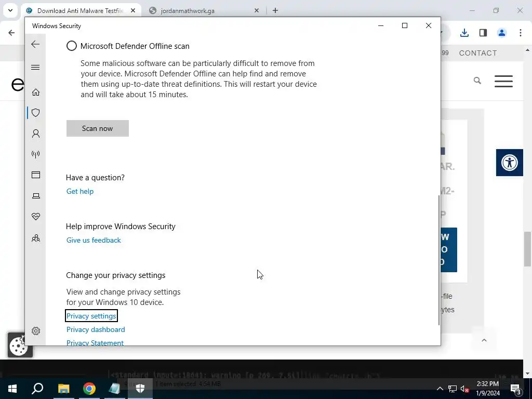
Task: Open taskbar search
Action: pos(37,389)
